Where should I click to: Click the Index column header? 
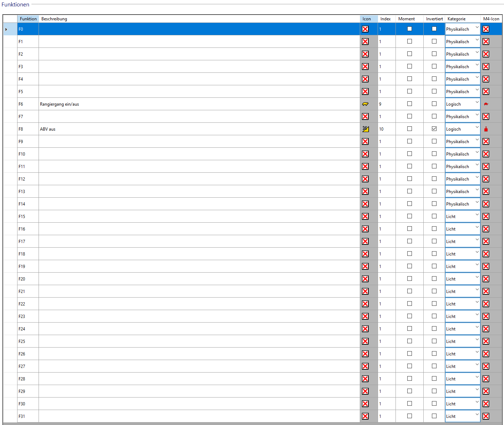click(385, 19)
